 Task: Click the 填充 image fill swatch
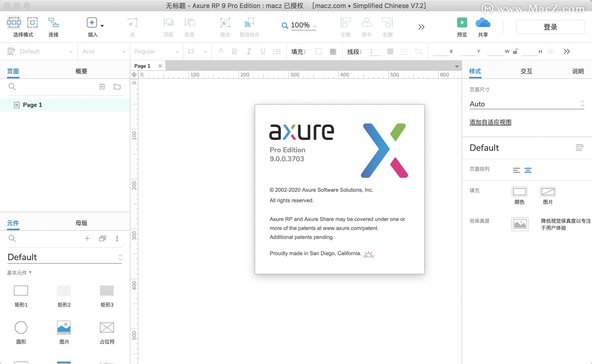[333, 51]
